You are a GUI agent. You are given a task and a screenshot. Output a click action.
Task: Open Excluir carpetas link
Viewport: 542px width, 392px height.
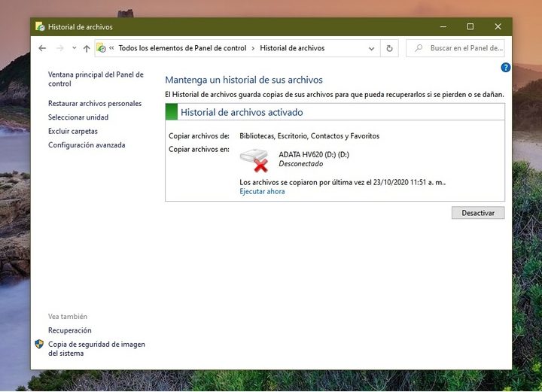[x=72, y=131]
